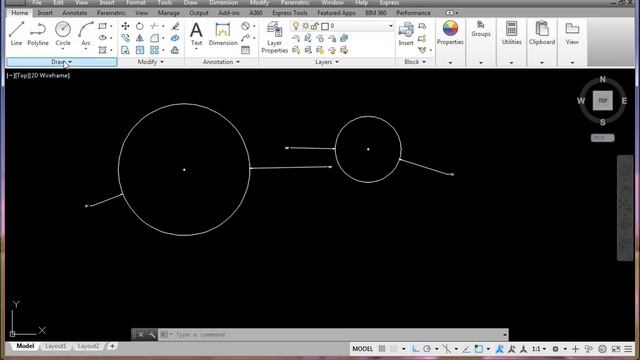Toggle layer on/off lightbulb icon
This screenshot has height=360, width=640.
pyautogui.click(x=296, y=26)
